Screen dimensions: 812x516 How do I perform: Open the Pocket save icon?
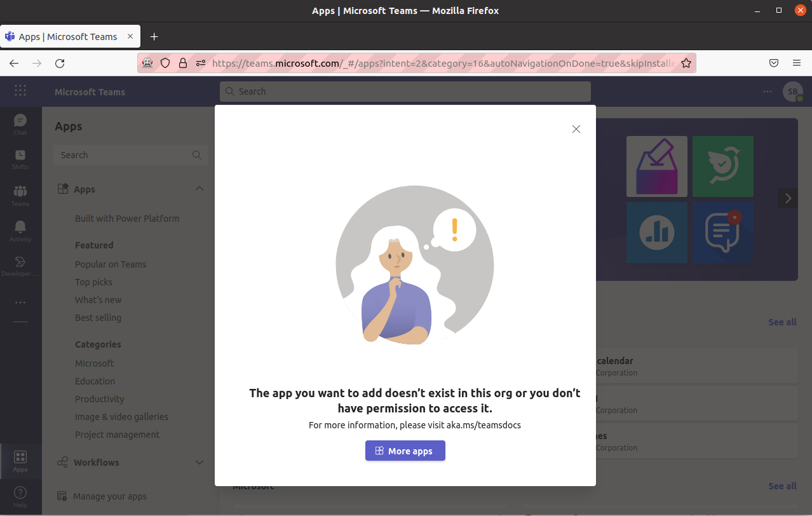774,63
